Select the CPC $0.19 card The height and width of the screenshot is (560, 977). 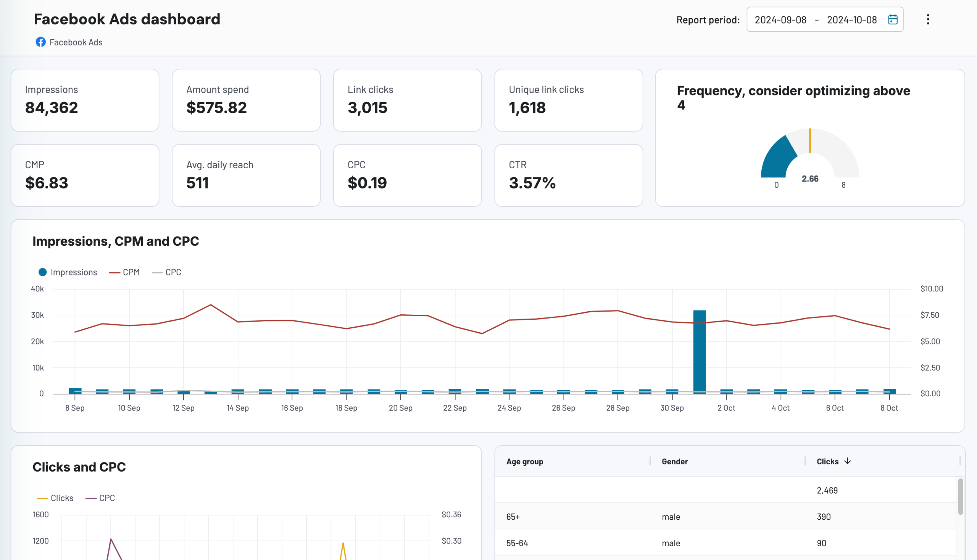[x=408, y=175]
